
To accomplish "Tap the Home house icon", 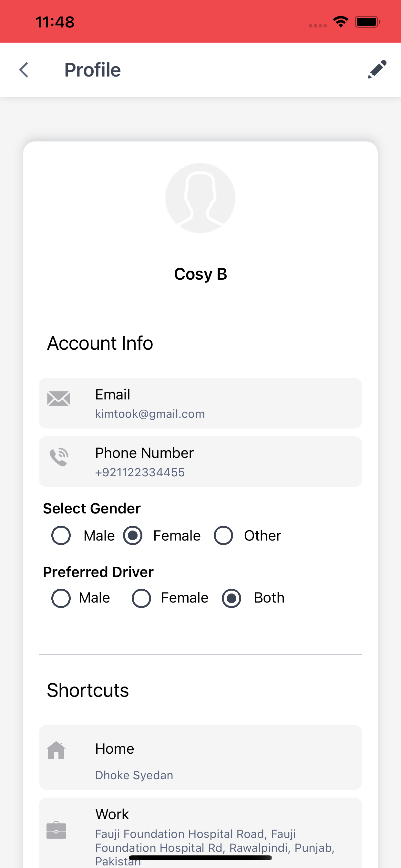I will pos(56,750).
